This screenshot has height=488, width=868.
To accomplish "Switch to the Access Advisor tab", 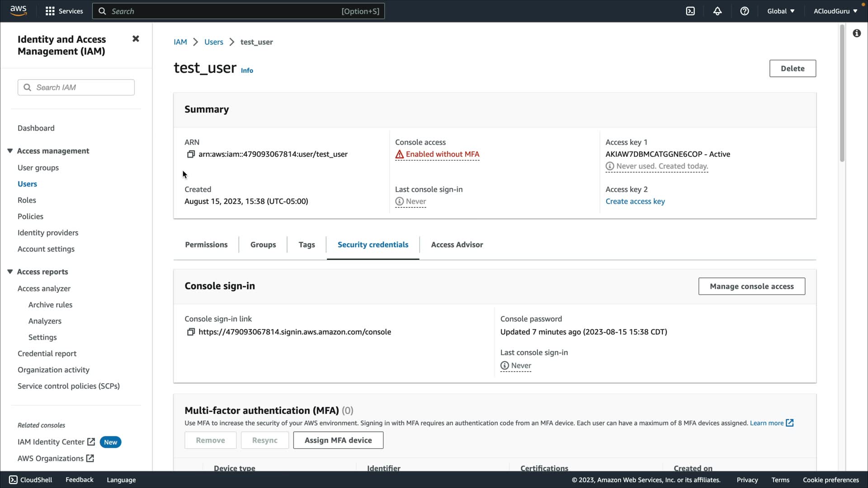I will (x=457, y=244).
